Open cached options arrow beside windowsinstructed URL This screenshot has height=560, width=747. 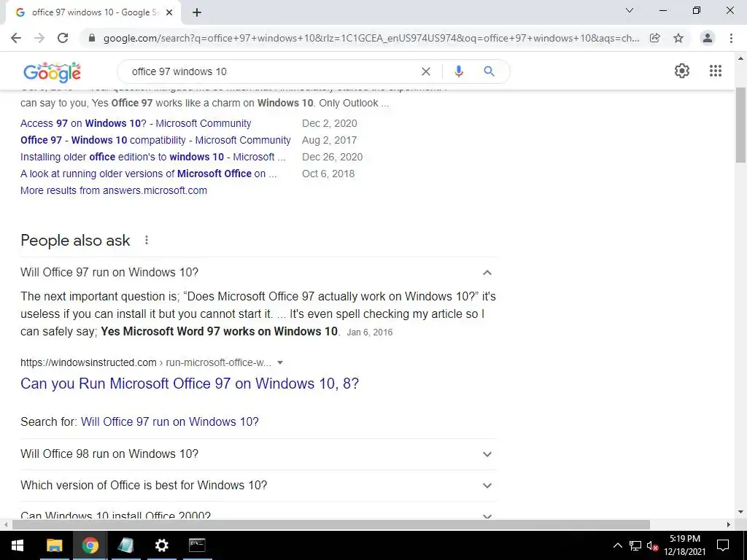tap(280, 362)
